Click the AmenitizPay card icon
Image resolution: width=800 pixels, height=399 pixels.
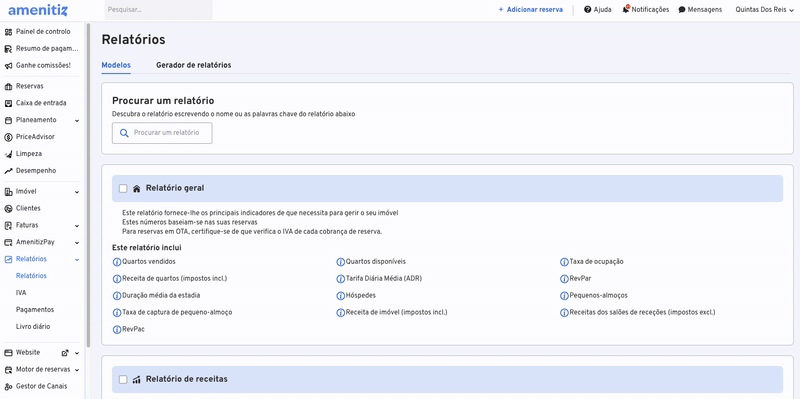pos(8,242)
